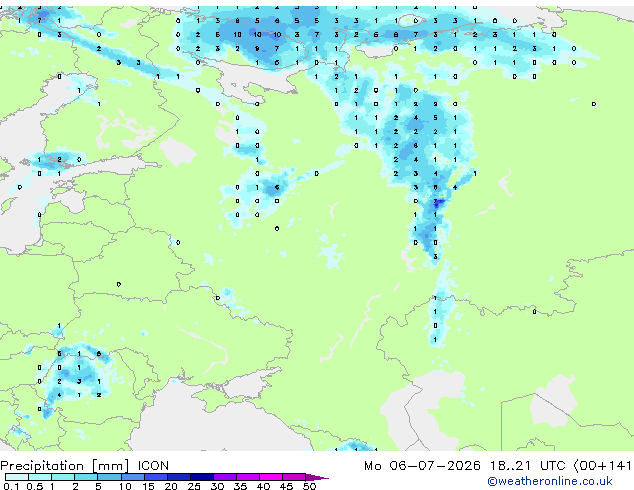
Task: Select the 2–5 mm legend color box
Action: point(86,477)
